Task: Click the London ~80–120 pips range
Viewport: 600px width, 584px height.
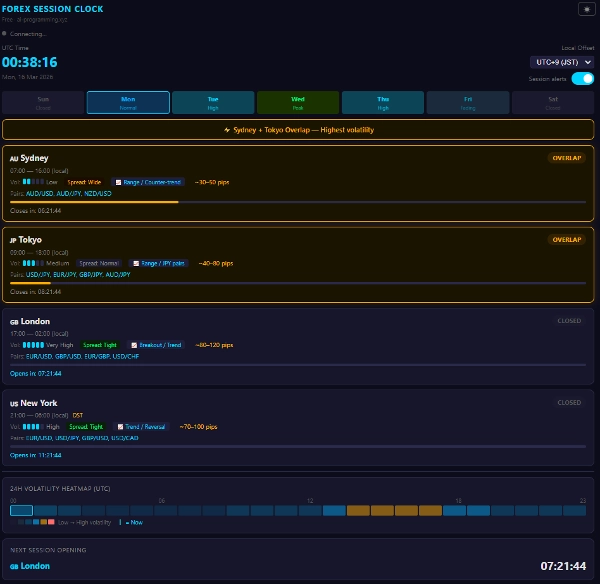Action: tap(214, 345)
